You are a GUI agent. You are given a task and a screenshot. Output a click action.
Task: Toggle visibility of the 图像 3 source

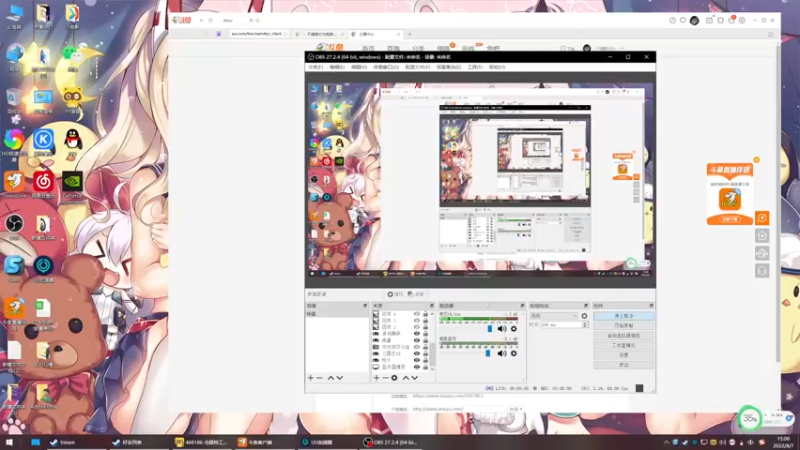(x=417, y=320)
